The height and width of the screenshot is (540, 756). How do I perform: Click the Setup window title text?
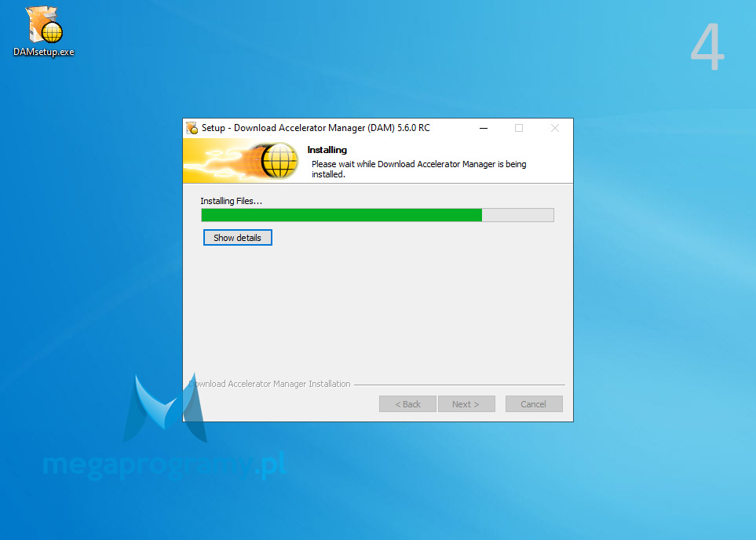point(316,128)
